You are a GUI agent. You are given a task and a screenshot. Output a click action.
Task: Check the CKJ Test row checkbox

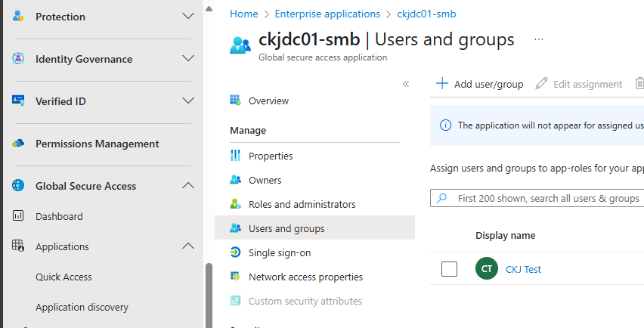[449, 269]
